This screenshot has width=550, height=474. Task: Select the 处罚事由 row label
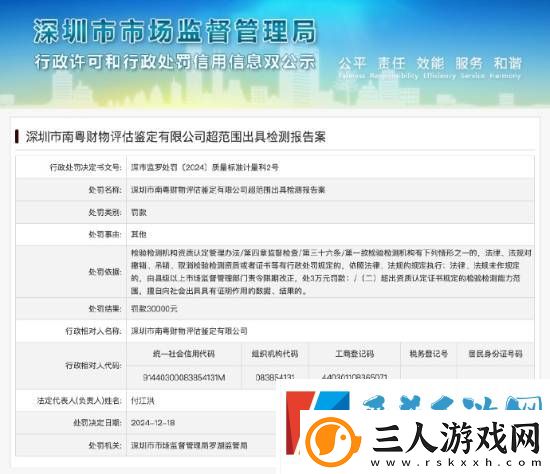pos(105,234)
